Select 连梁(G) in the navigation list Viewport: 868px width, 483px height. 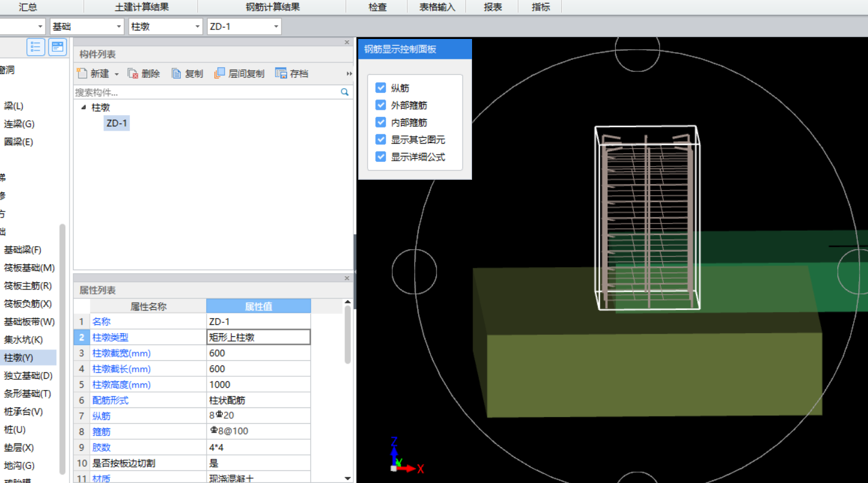coord(19,124)
